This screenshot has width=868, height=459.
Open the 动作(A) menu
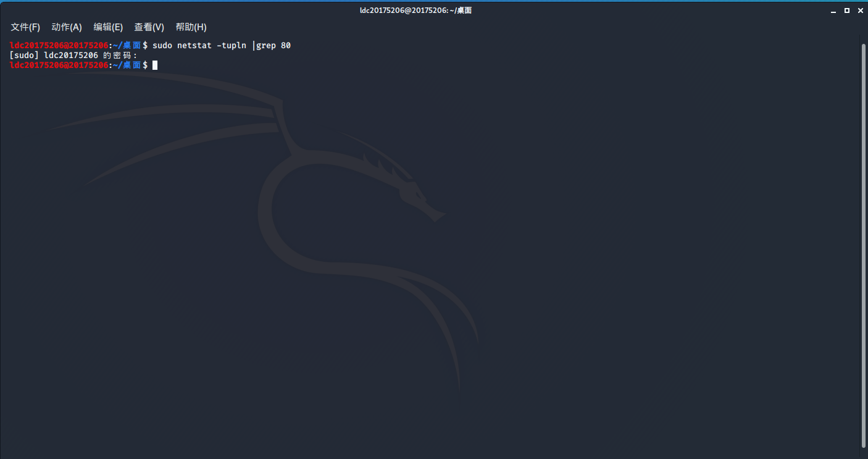(67, 27)
